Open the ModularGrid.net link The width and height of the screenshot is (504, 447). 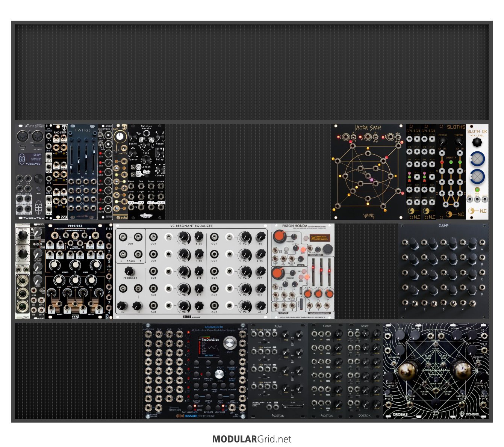pyautogui.click(x=252, y=439)
